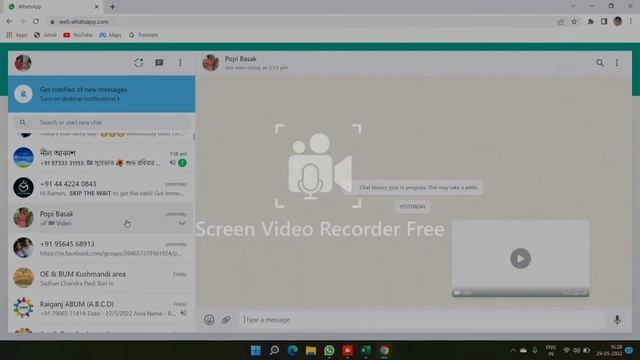Start a new chat with the message icon
The height and width of the screenshot is (360, 640).
[x=159, y=63]
